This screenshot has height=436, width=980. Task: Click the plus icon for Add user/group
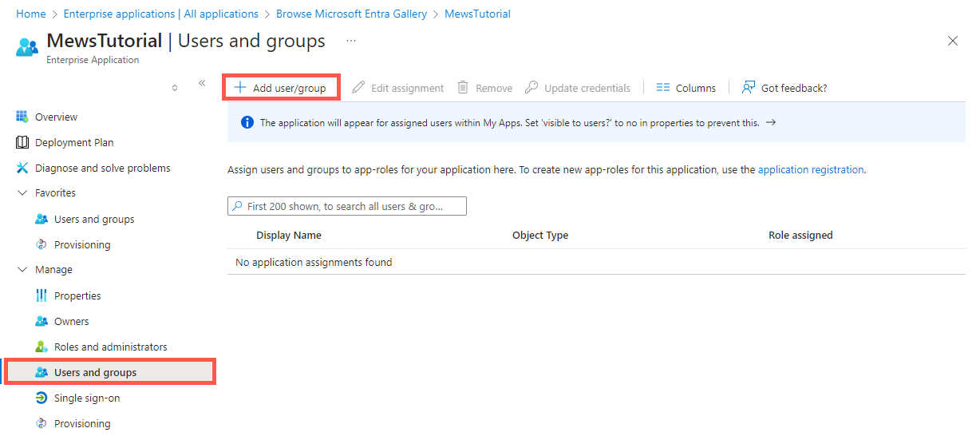239,88
